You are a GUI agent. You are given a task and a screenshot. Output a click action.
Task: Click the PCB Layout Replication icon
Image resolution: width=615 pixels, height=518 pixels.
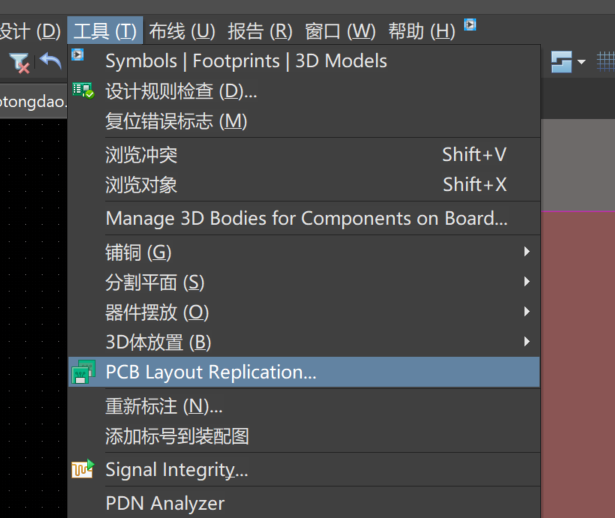click(84, 373)
